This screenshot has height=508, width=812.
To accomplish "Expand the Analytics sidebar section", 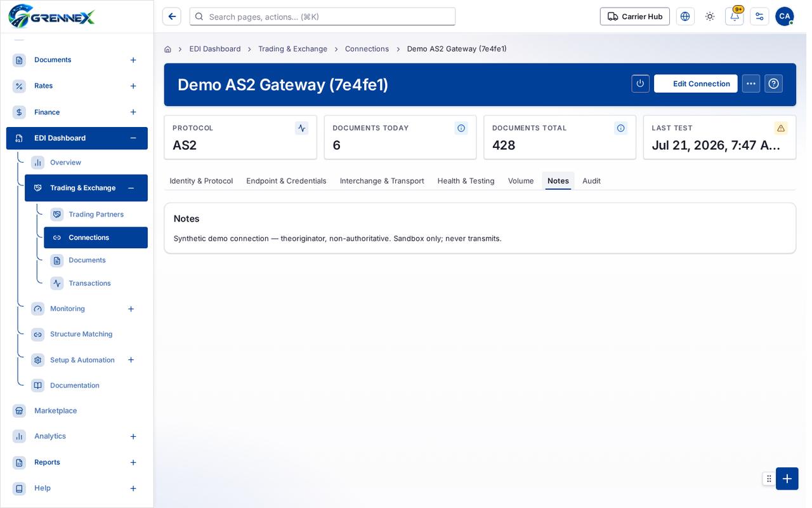I will click(133, 437).
